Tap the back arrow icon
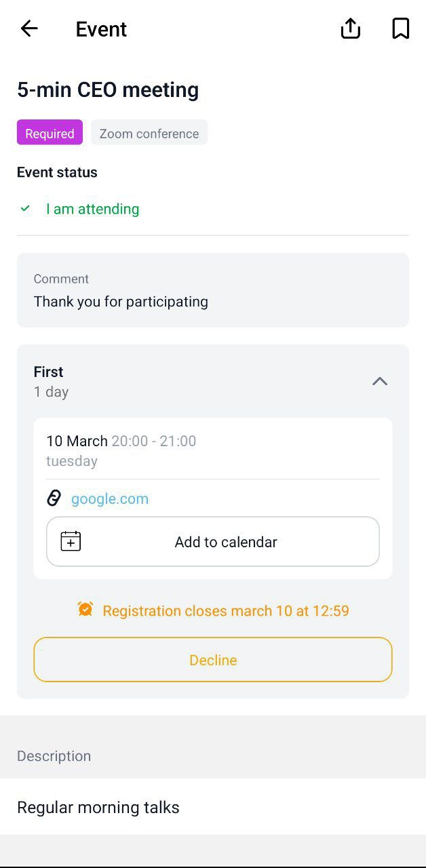Viewport: 426px width, 868px height. pos(29,28)
